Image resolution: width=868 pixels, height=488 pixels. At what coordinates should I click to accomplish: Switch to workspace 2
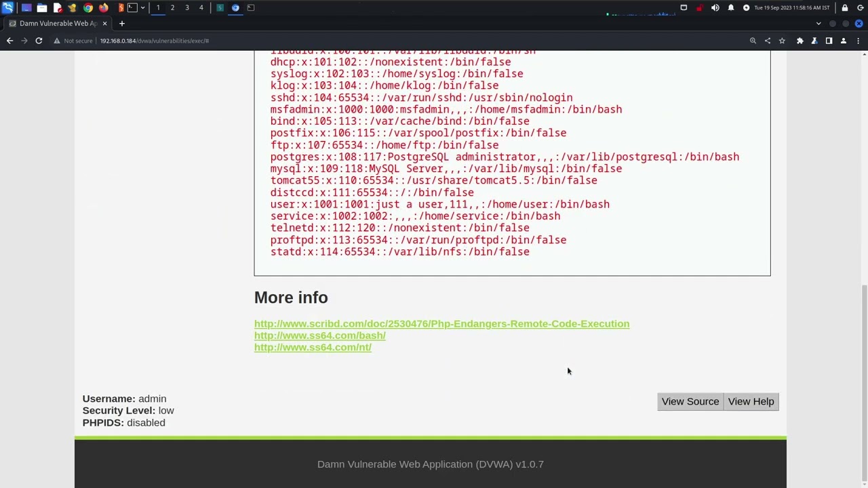click(x=172, y=7)
